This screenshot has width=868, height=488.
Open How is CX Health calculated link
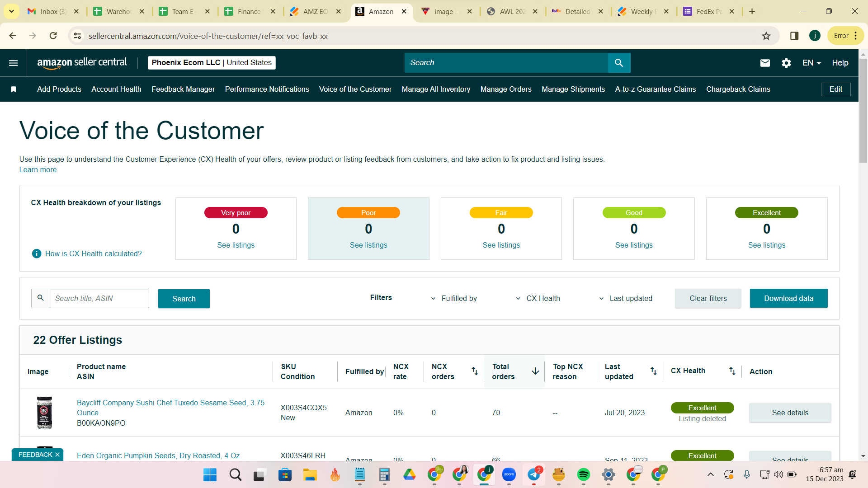[x=93, y=254]
